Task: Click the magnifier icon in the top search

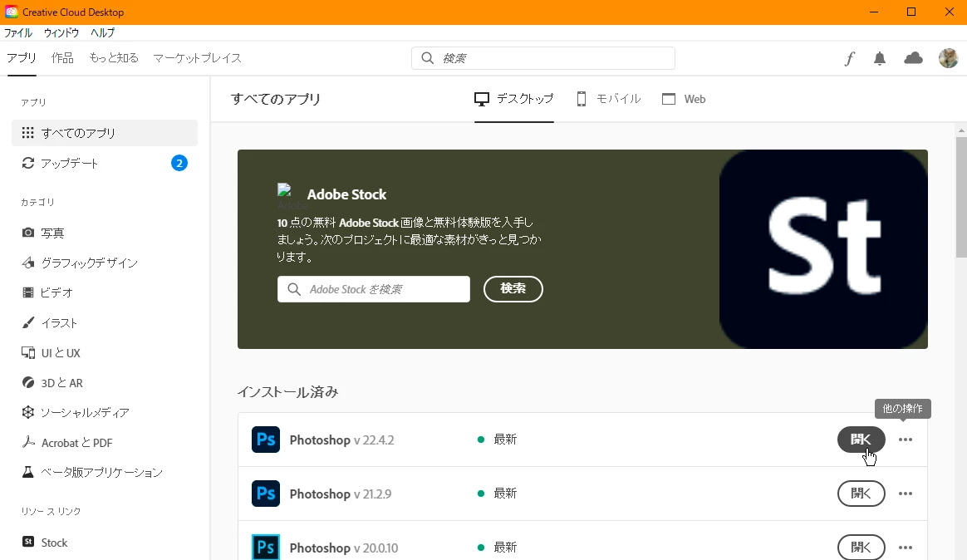Action: (427, 58)
